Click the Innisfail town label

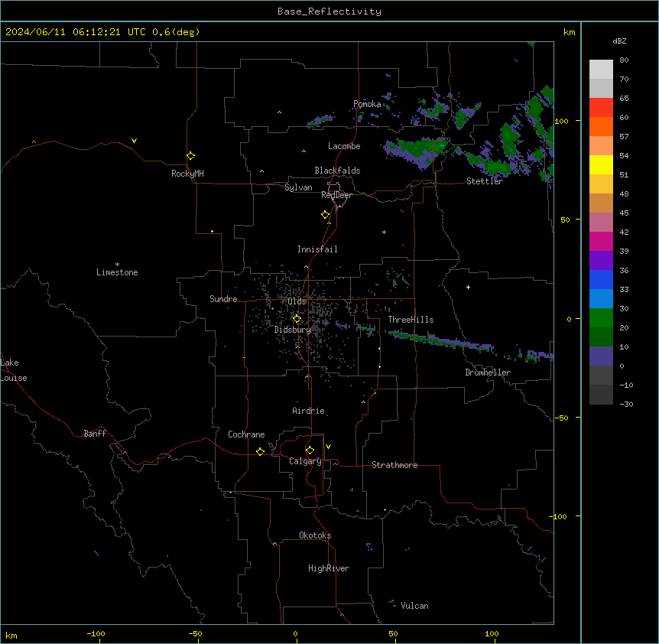coord(317,249)
